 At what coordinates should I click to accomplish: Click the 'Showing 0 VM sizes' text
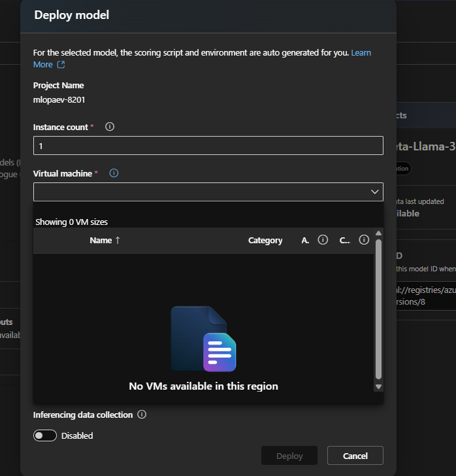(71, 222)
